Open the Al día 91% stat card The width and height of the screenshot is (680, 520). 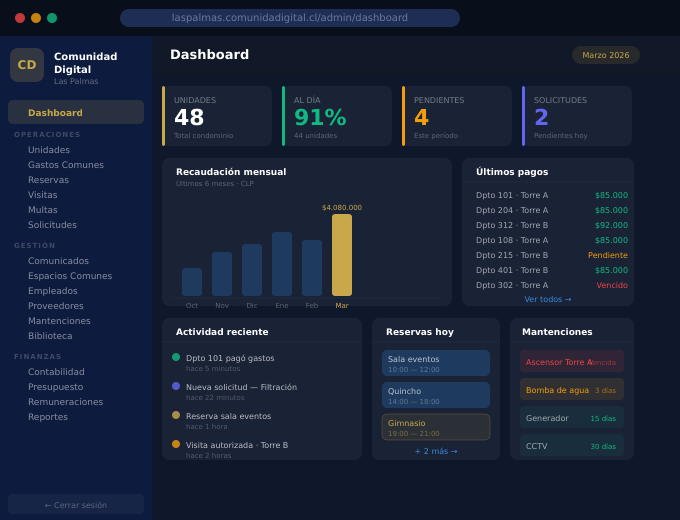[x=337, y=116]
